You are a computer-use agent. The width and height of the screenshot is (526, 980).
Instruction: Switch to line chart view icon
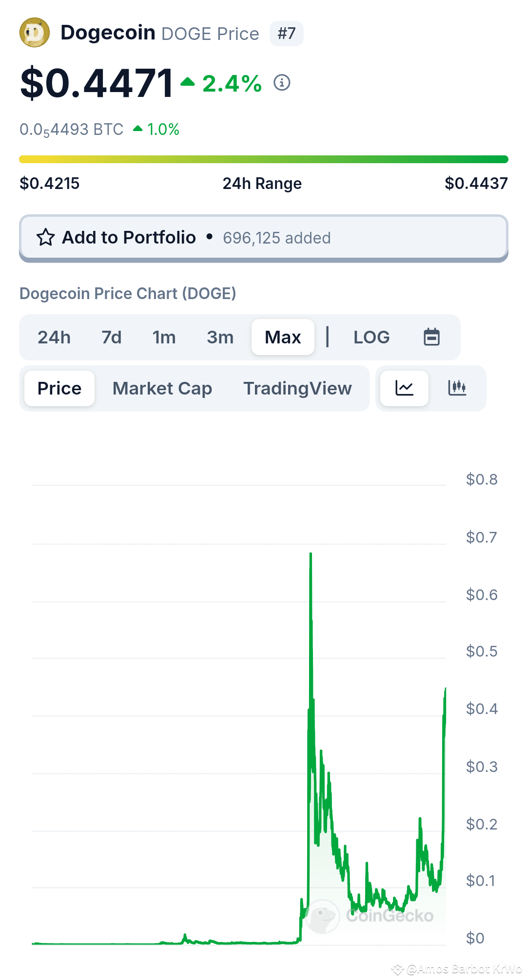(x=404, y=388)
